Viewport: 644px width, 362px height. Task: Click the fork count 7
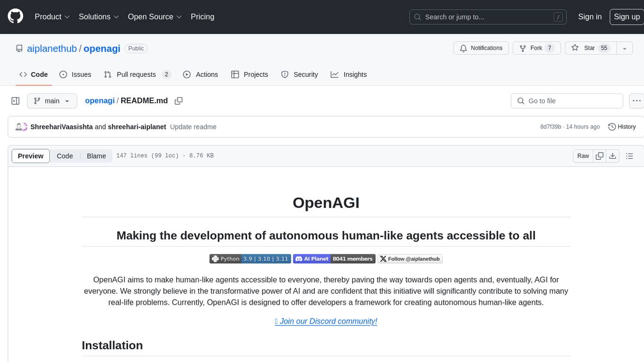[x=549, y=48]
